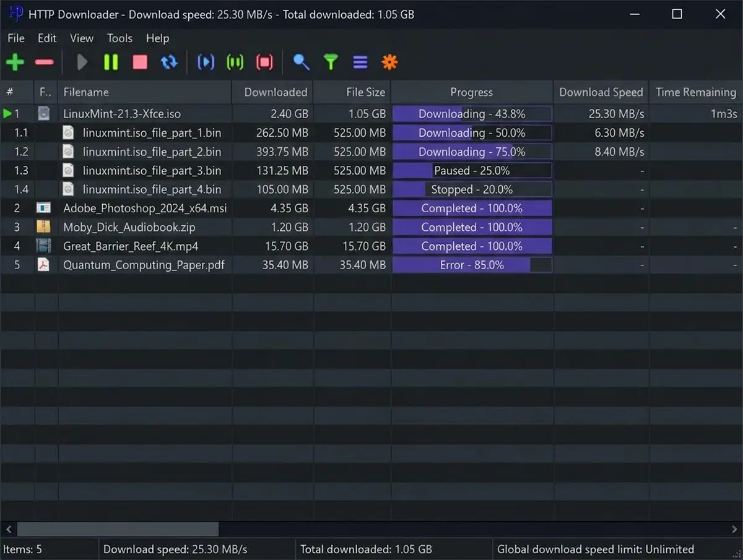The height and width of the screenshot is (560, 743).
Task: Click the row number 1.3 cell
Action: click(x=21, y=171)
